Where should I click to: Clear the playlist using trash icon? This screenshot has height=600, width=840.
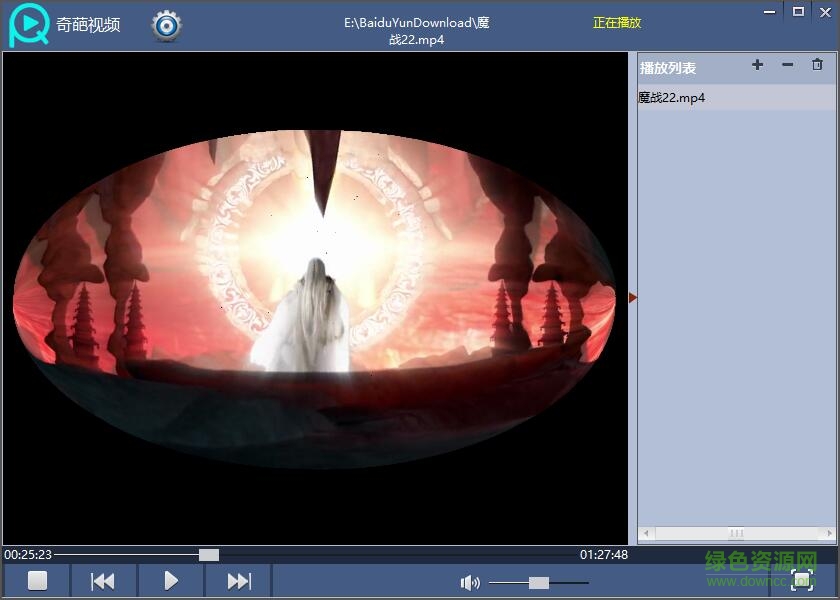(x=817, y=65)
